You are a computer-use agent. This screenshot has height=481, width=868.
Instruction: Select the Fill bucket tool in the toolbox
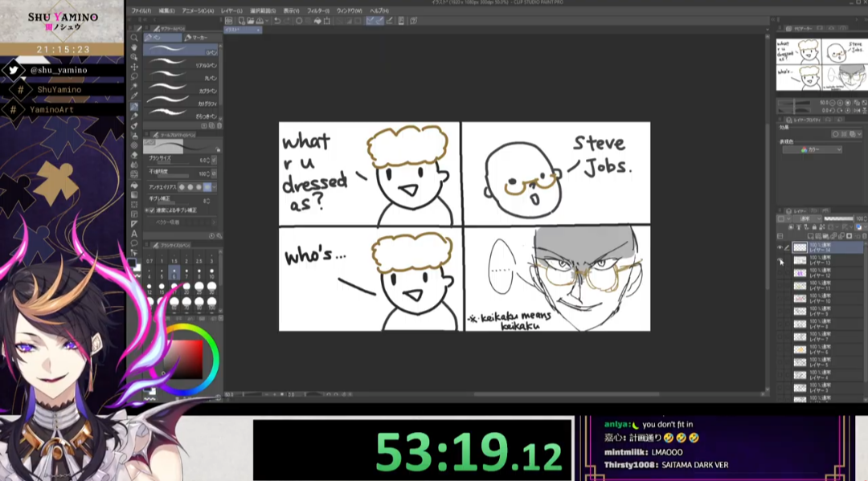pyautogui.click(x=134, y=185)
